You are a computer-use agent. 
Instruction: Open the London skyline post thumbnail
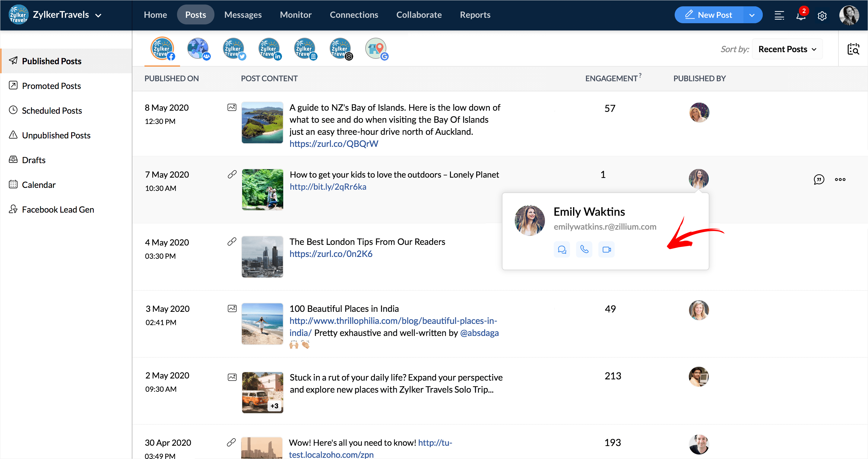[262, 257]
